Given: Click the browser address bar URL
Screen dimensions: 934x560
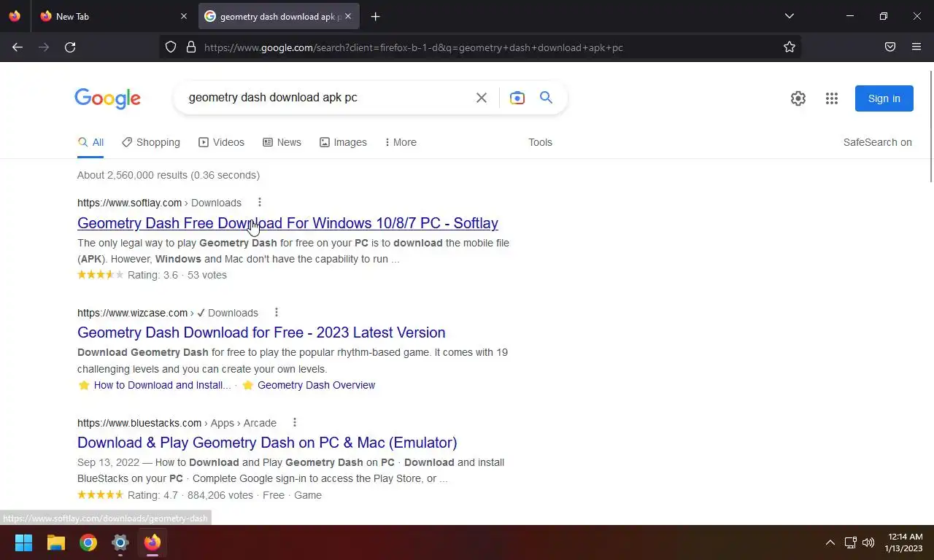Looking at the screenshot, I should [x=413, y=47].
